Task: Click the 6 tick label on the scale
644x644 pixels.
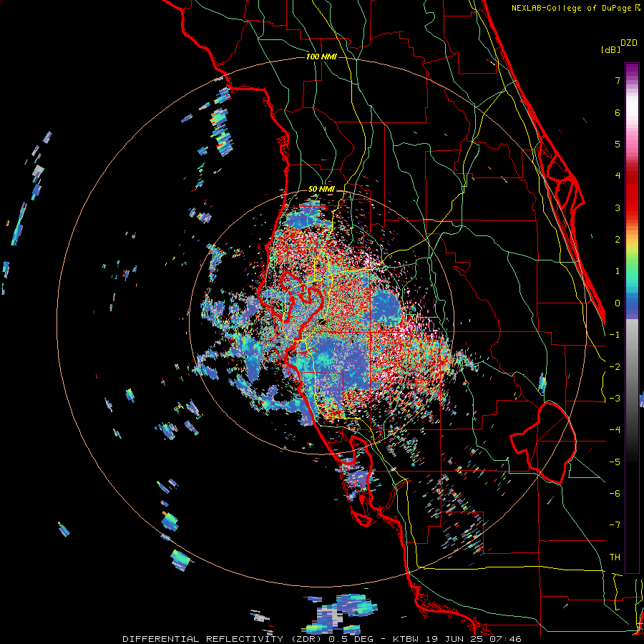Action: click(x=618, y=112)
